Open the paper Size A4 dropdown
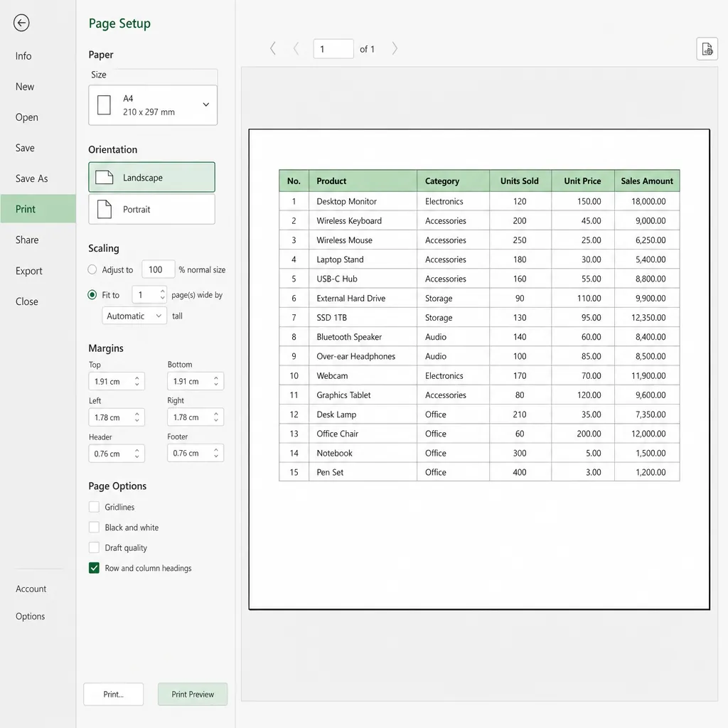Screen dimensions: 728x728 point(153,105)
